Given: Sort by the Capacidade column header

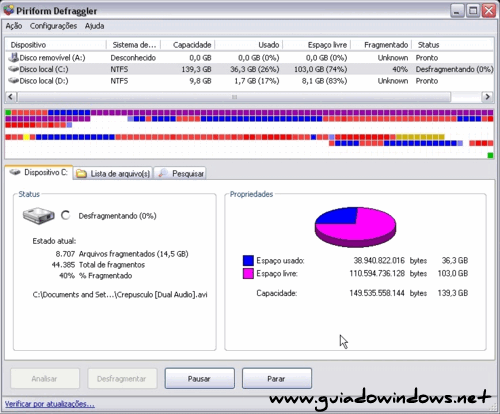Looking at the screenshot, I should tap(188, 45).
